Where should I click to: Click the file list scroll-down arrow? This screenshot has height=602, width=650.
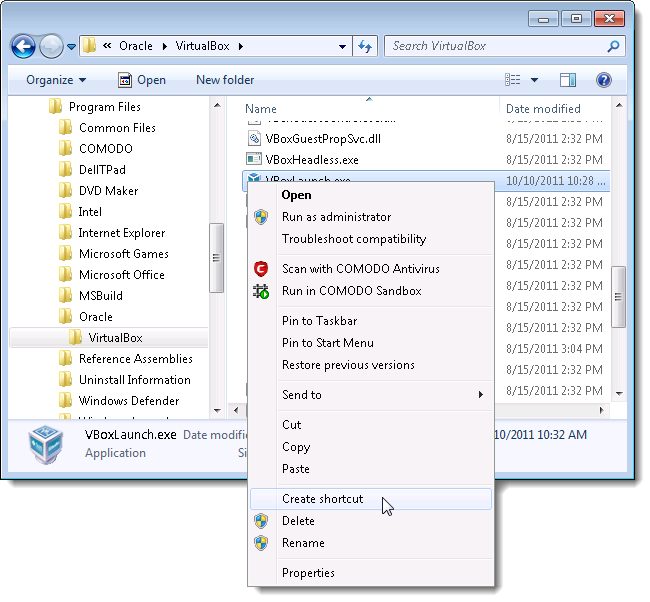619,393
